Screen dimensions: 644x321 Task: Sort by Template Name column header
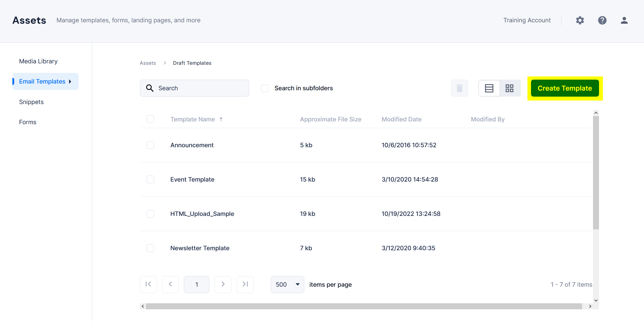[193, 119]
